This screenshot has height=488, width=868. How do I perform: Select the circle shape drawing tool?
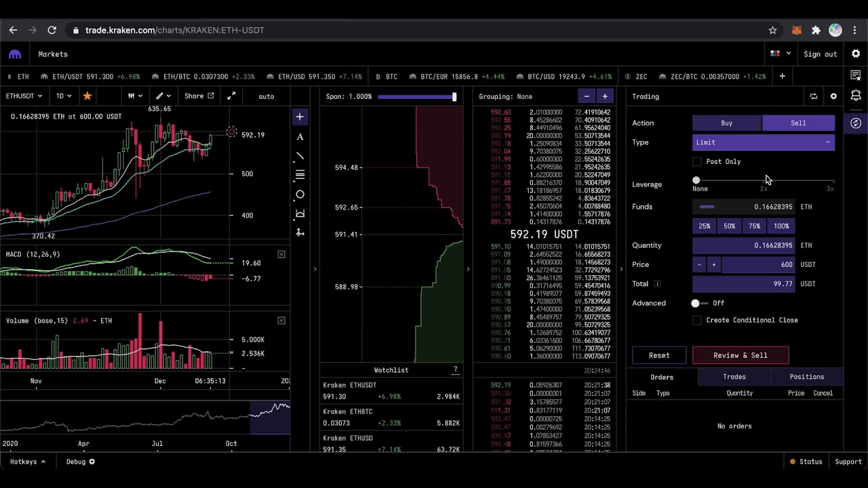click(x=299, y=195)
